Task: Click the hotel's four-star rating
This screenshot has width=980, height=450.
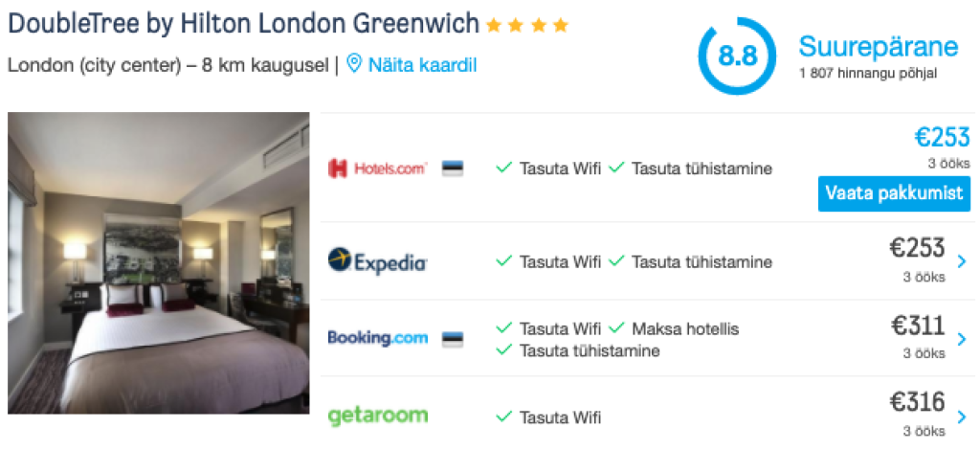Action: coord(527,26)
